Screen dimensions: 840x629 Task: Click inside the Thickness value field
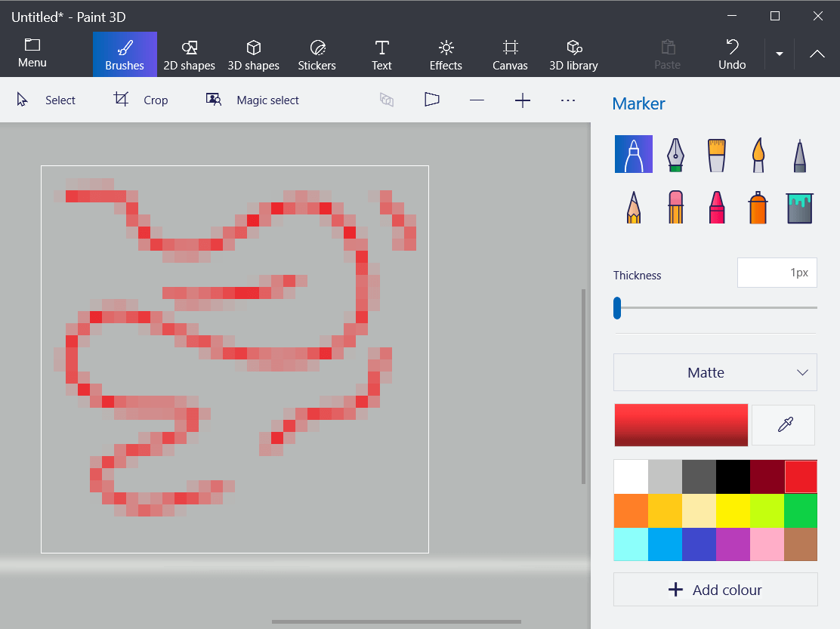point(777,273)
